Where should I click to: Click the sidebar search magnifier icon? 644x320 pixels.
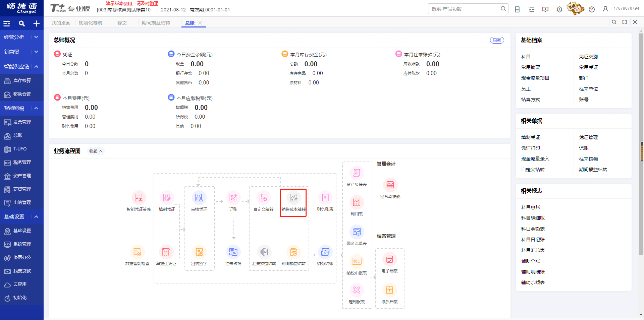tap(22, 23)
